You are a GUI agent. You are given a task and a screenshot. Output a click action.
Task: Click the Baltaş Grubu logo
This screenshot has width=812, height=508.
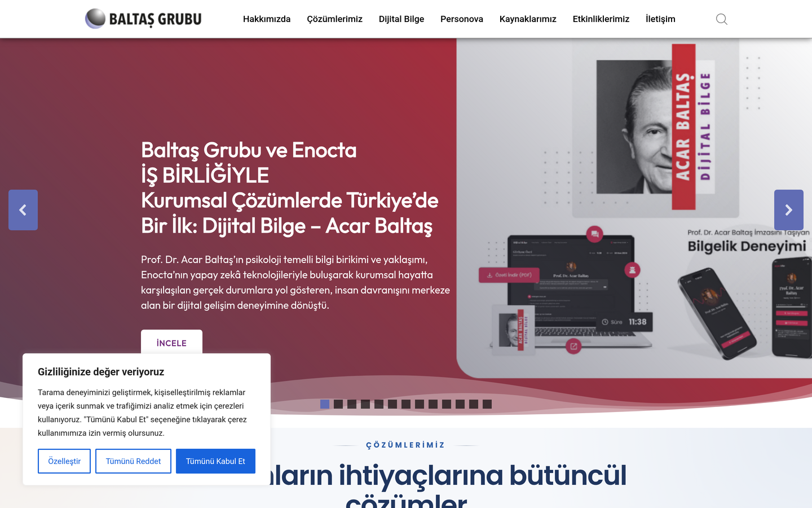point(143,19)
